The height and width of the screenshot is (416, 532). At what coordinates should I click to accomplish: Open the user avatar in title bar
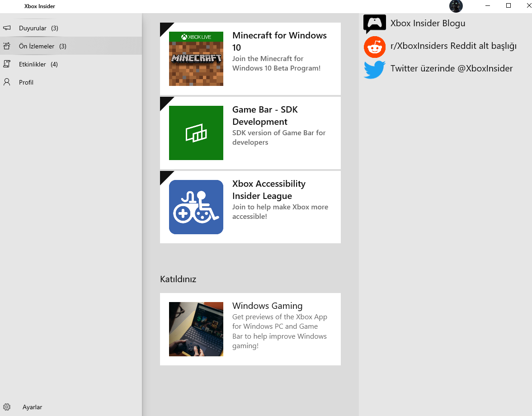456,6
